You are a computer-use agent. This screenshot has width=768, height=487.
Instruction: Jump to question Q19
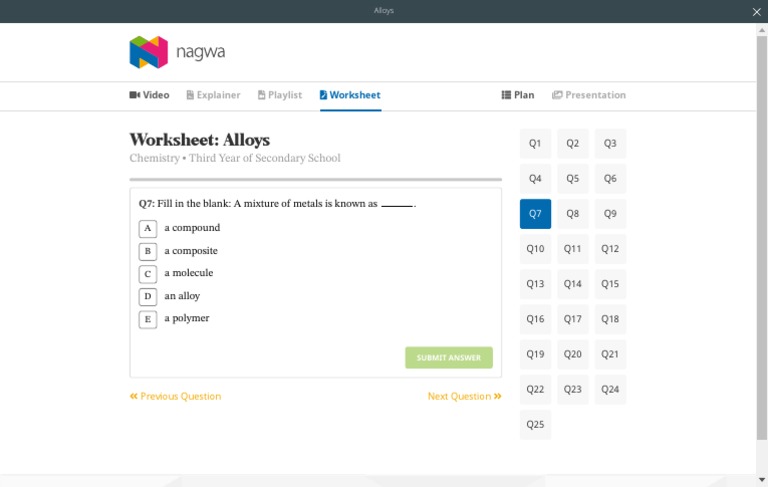(x=535, y=354)
